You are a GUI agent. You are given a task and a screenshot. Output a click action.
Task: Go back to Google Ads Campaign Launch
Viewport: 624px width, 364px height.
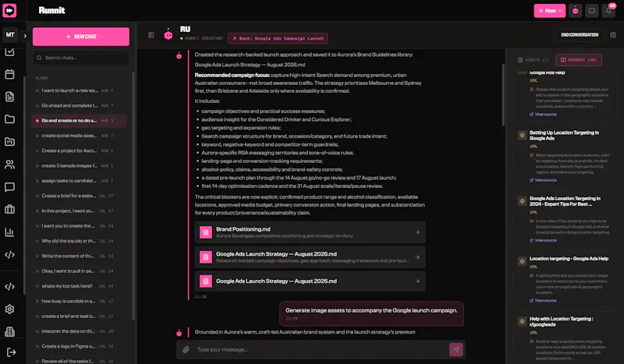coord(278,39)
